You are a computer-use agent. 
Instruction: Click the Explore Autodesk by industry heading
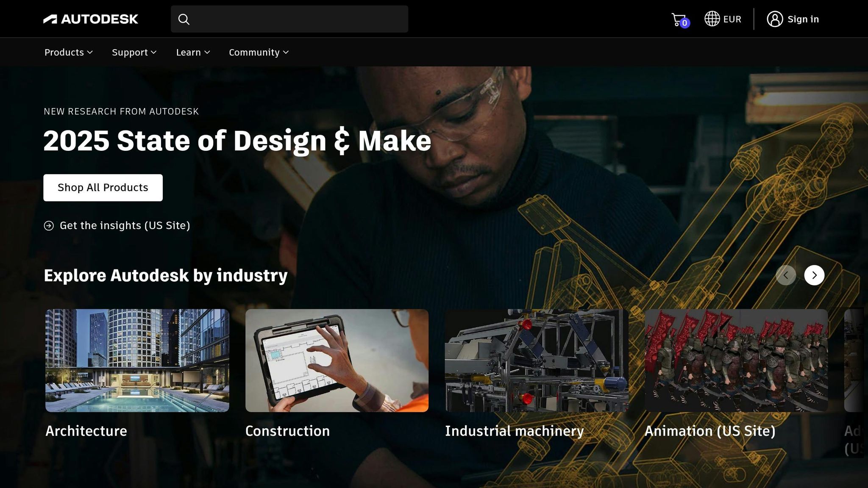pyautogui.click(x=166, y=275)
